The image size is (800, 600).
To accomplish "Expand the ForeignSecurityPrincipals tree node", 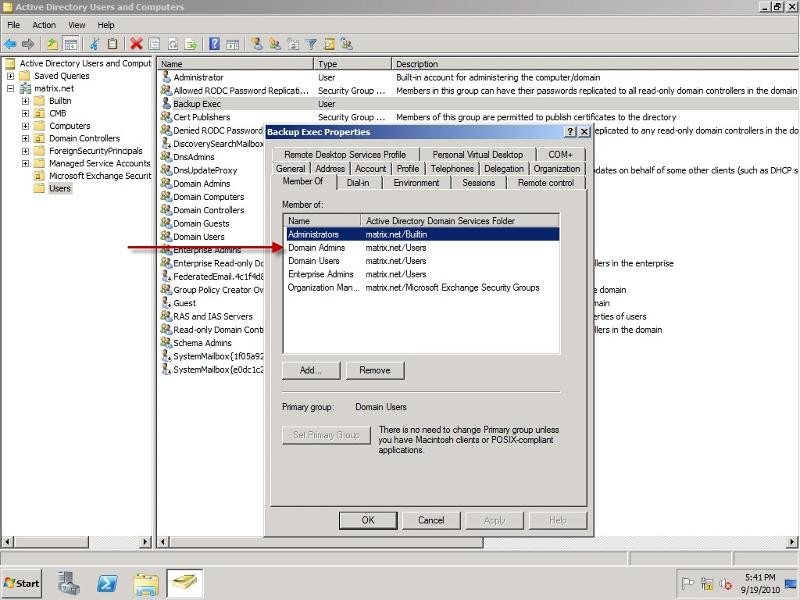I will pos(25,151).
